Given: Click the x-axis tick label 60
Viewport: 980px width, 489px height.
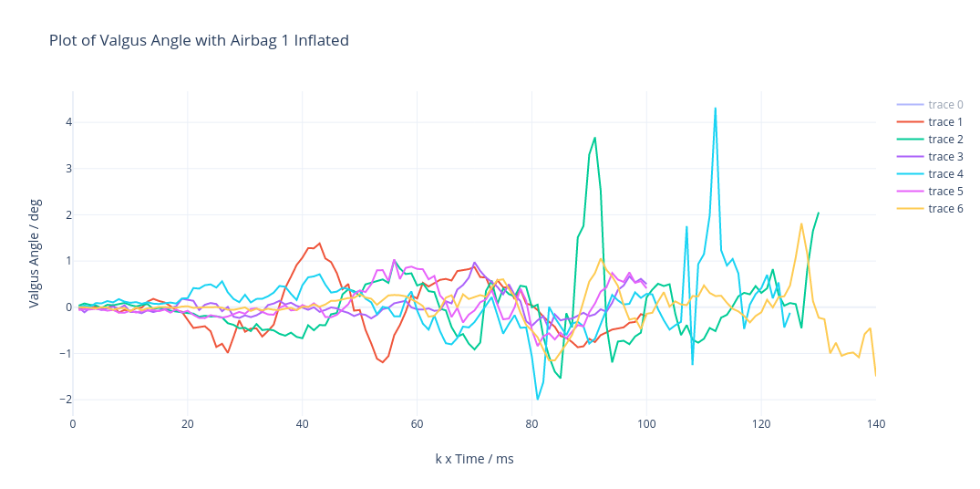Looking at the screenshot, I should [417, 424].
